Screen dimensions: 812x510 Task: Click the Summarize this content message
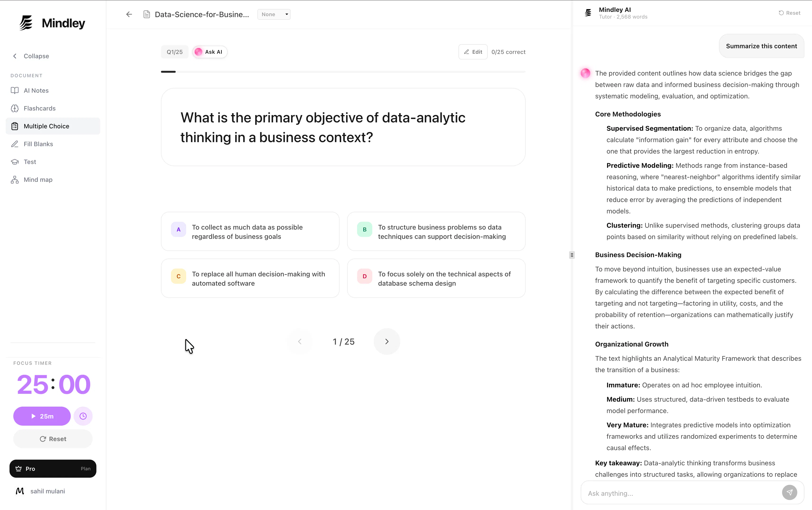pyautogui.click(x=761, y=46)
